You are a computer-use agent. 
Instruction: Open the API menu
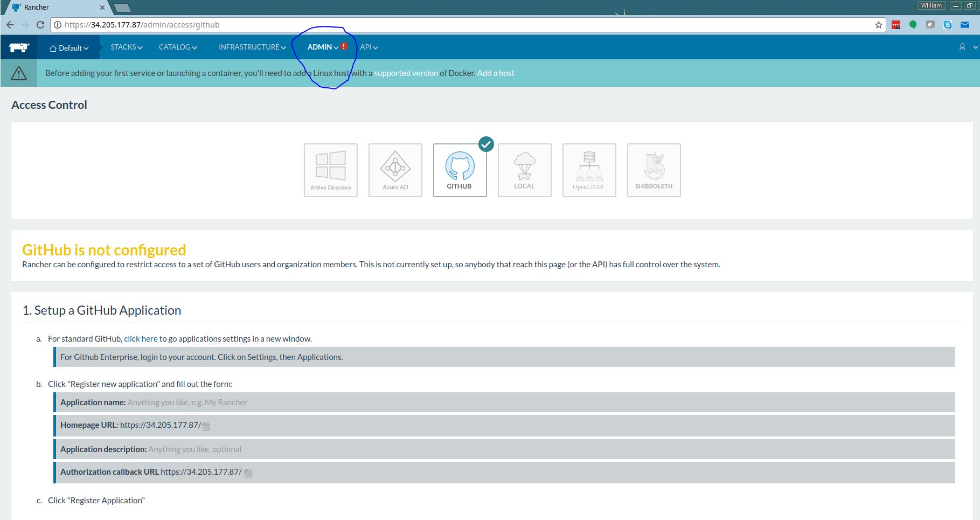(369, 47)
